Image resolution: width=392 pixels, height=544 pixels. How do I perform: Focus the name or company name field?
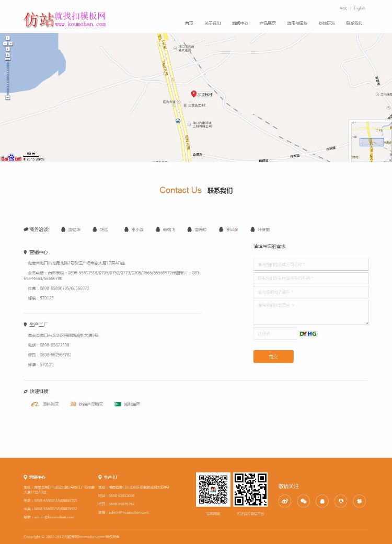coord(311,264)
